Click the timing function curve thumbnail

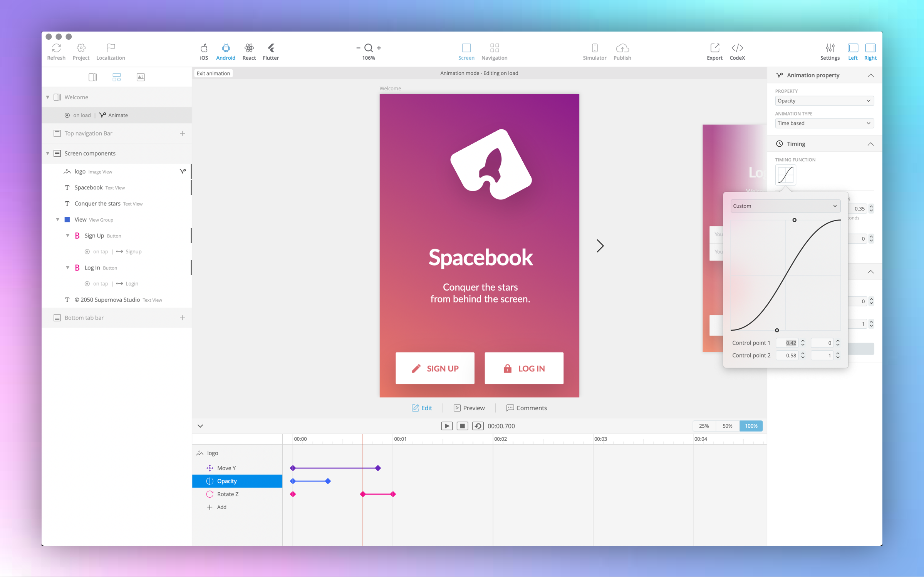pyautogui.click(x=785, y=175)
